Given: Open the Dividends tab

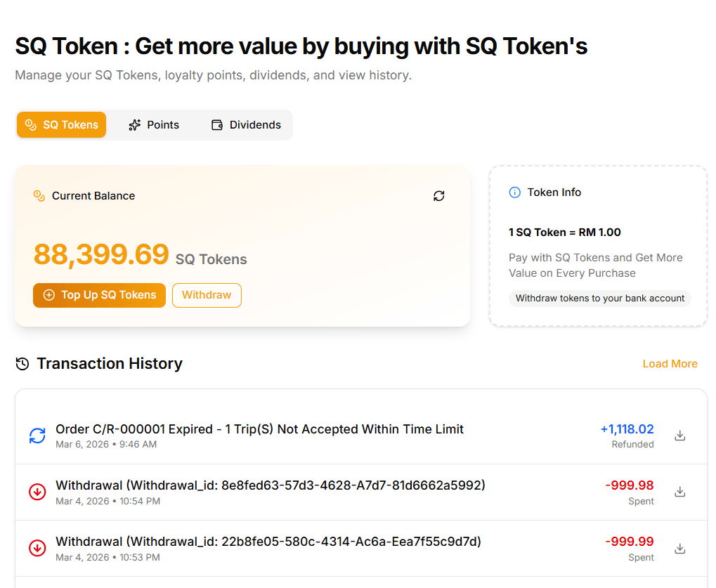Looking at the screenshot, I should point(245,124).
